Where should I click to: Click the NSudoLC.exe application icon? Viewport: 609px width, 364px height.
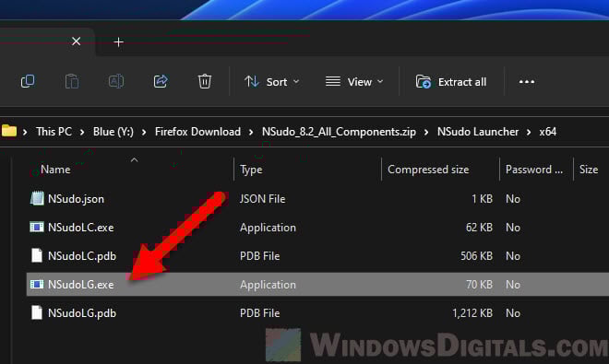coord(37,227)
